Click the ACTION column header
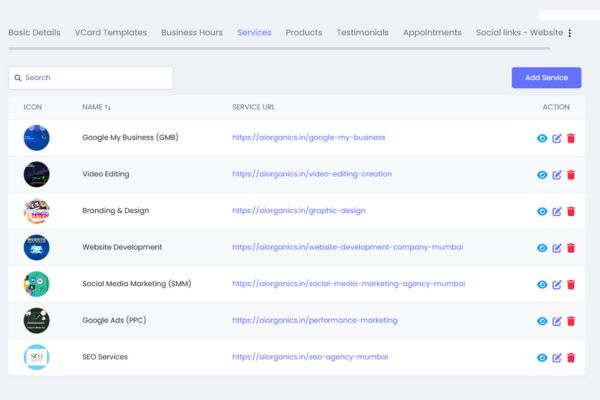This screenshot has width=600, height=400. [556, 107]
